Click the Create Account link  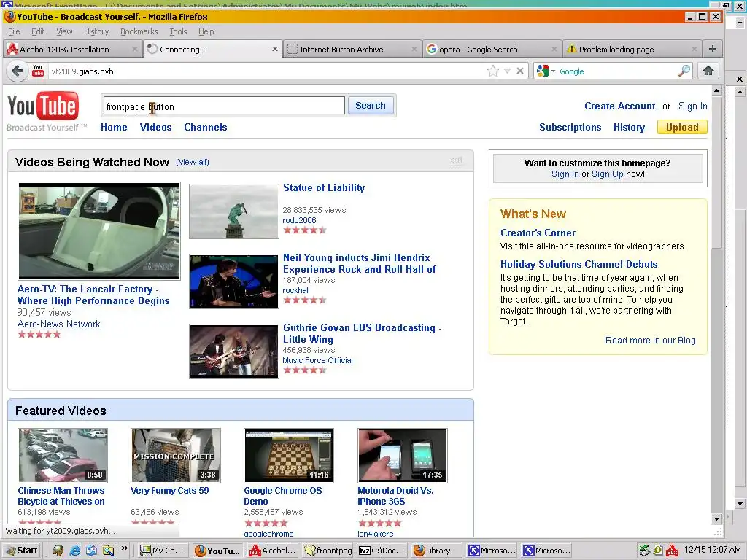[619, 106]
